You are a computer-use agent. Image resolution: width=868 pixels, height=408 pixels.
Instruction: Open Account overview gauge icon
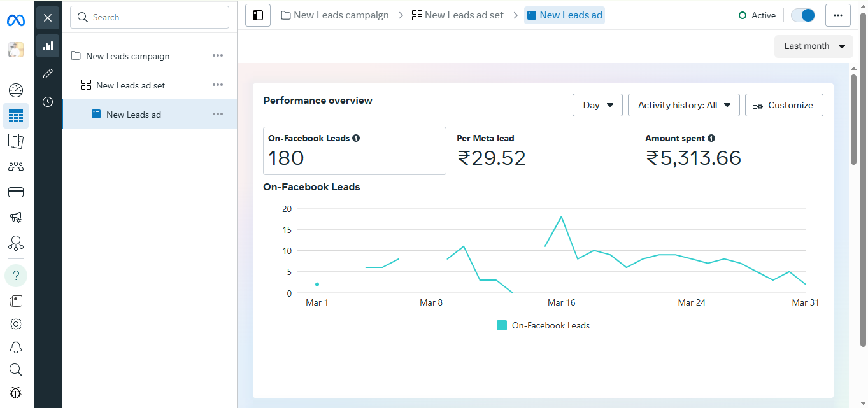point(16,90)
